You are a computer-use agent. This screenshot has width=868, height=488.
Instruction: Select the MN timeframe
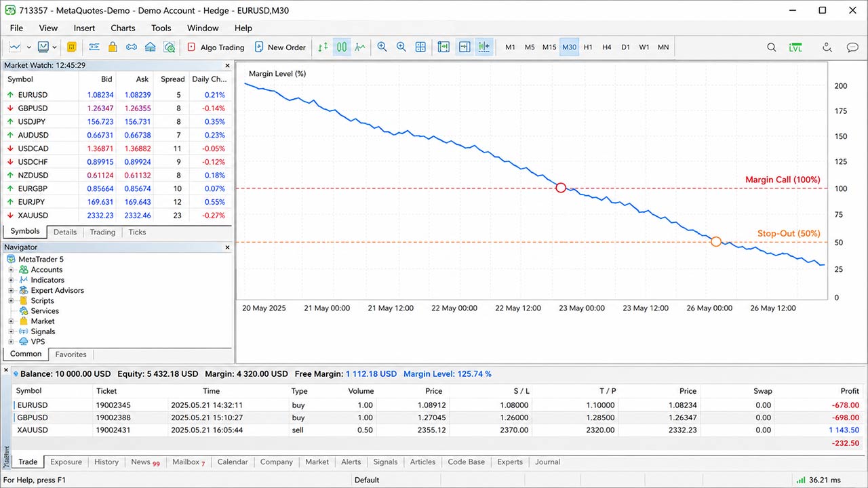663,47
